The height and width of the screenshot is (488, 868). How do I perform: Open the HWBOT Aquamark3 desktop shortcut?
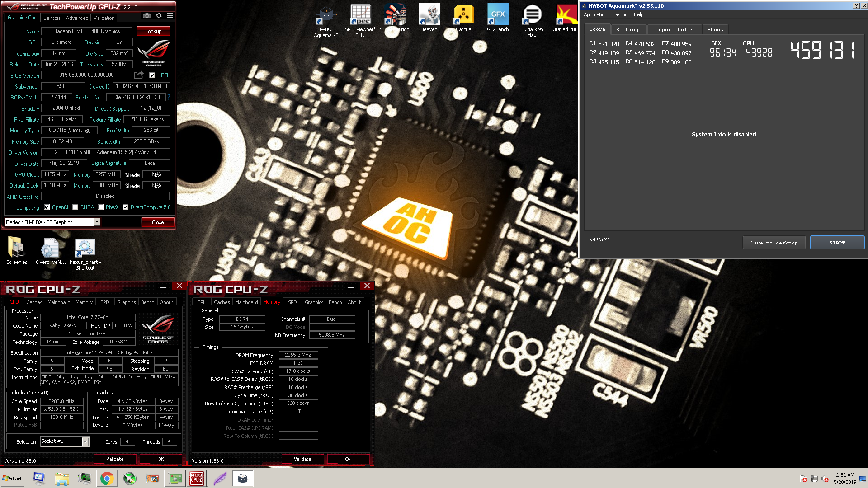tap(326, 20)
